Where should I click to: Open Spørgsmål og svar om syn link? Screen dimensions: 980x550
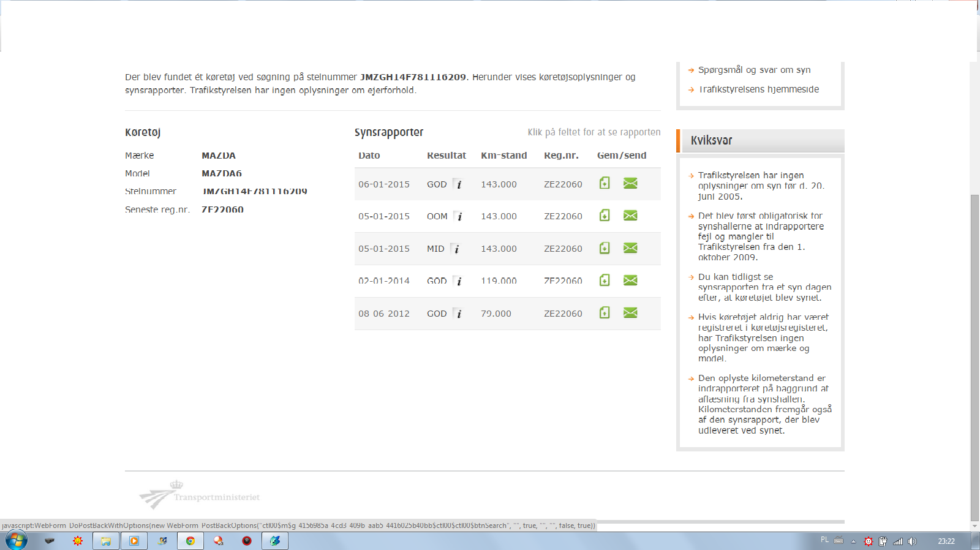point(754,70)
